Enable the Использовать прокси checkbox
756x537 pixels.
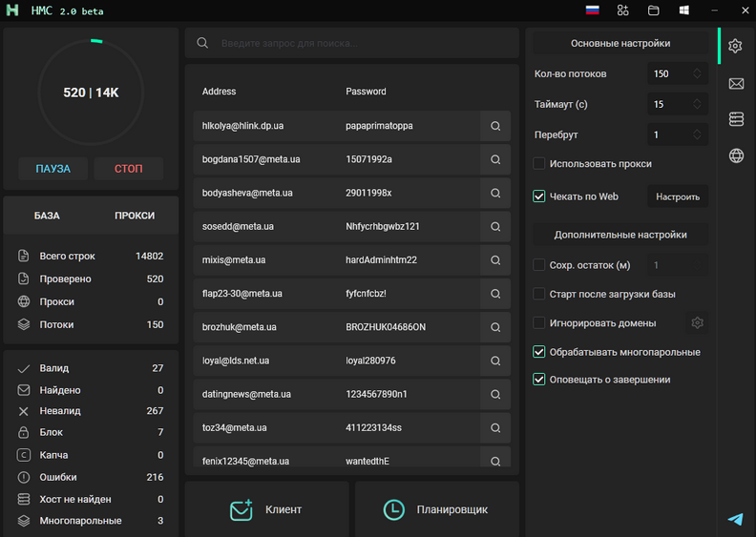539,164
